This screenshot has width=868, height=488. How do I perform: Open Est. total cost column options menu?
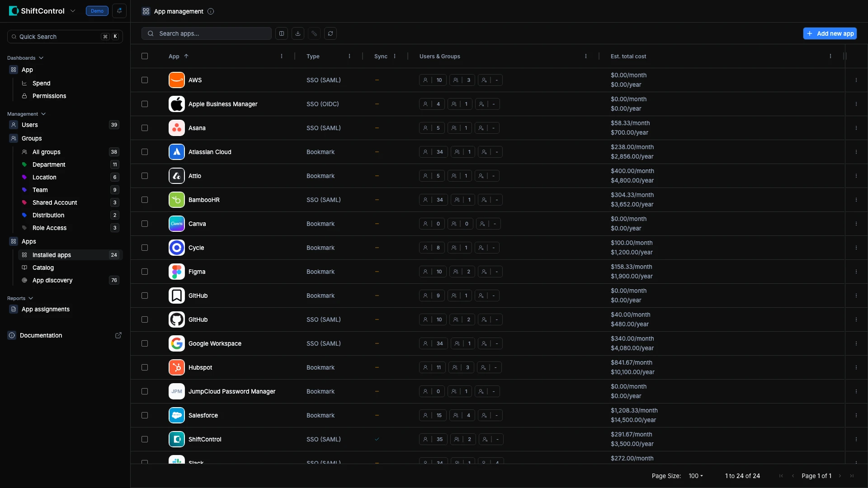pos(830,56)
